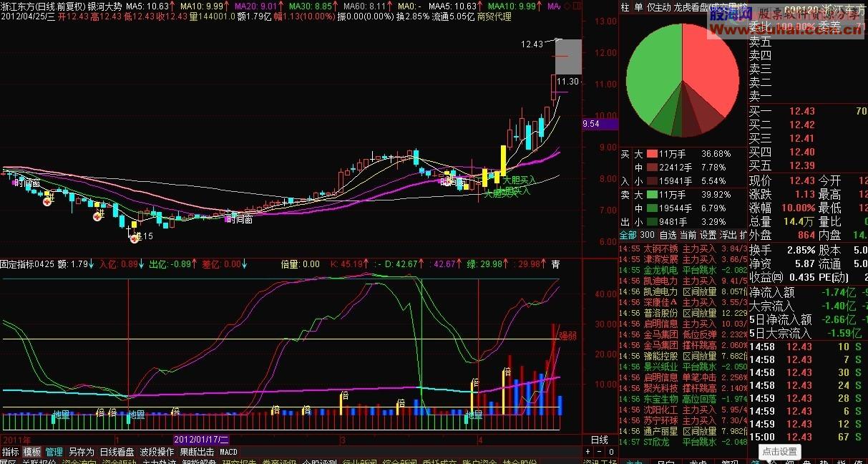Click the large-buy red legend swatch

point(652,154)
